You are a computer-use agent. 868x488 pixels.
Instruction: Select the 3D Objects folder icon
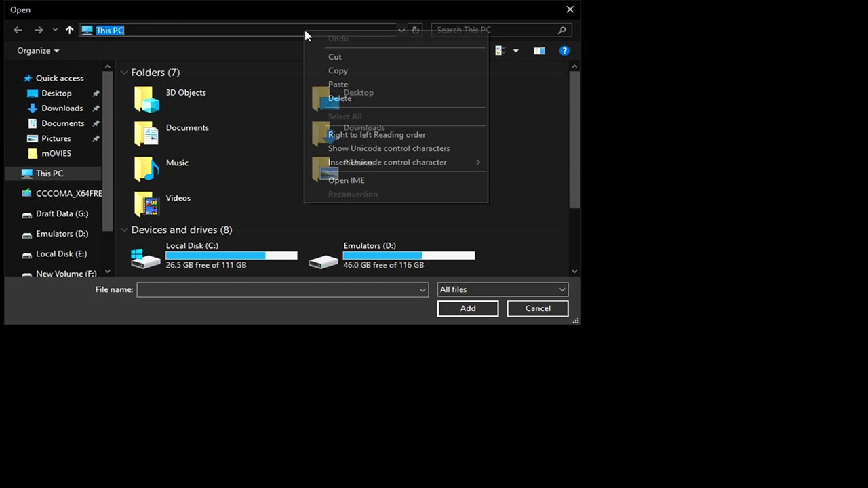pyautogui.click(x=146, y=99)
